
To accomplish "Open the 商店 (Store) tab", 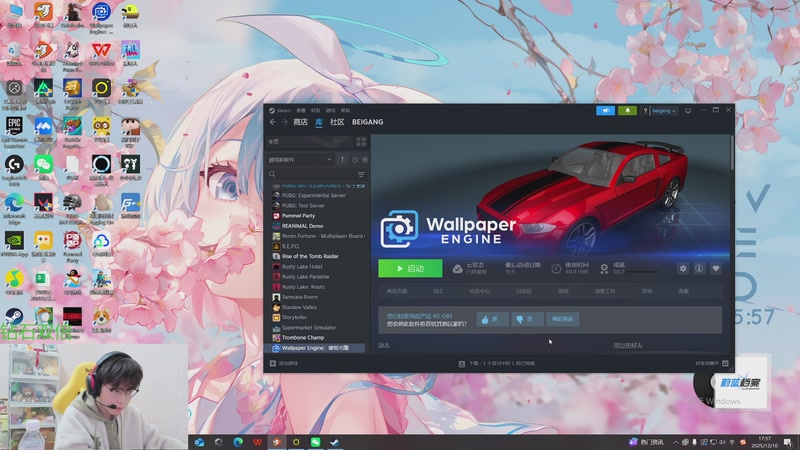I will coord(300,122).
